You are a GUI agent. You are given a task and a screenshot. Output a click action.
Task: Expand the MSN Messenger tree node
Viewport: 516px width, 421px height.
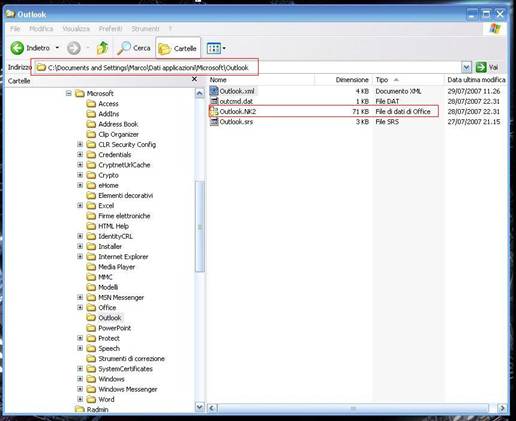pos(80,297)
